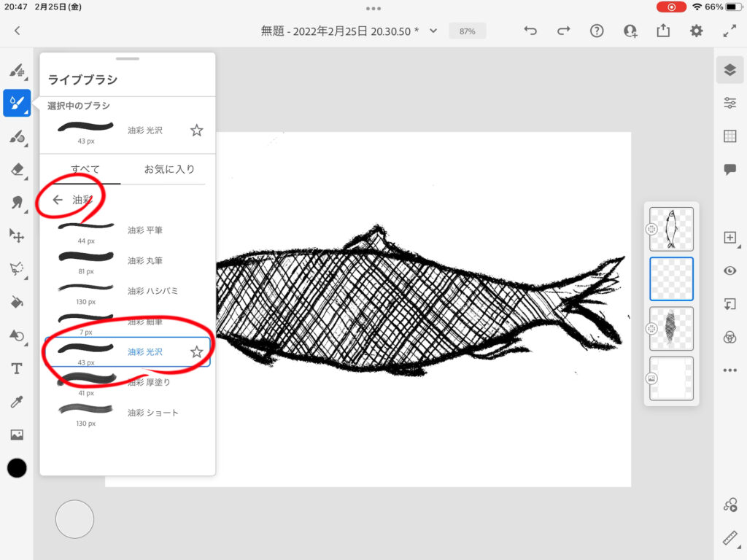Open the three-dot more layer options

(x=729, y=370)
